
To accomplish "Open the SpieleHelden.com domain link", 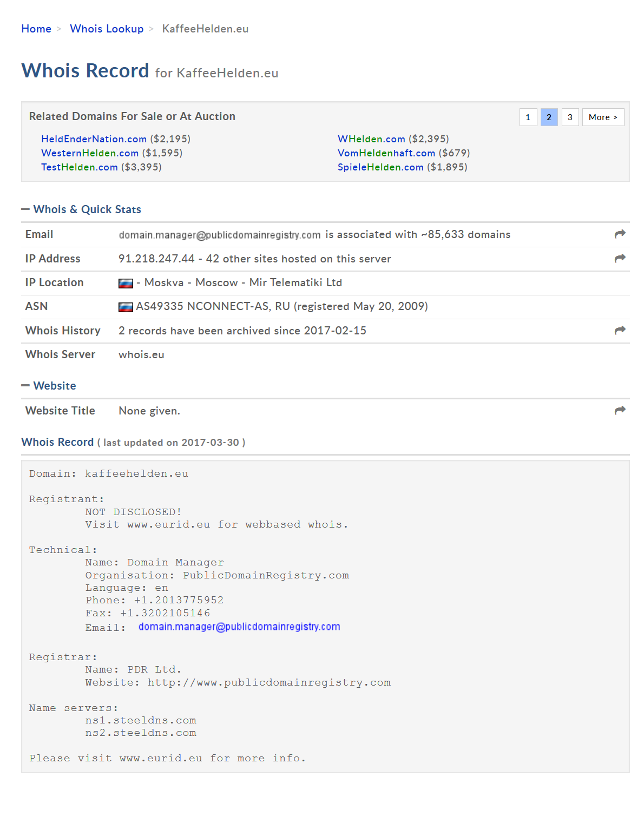I will click(380, 167).
